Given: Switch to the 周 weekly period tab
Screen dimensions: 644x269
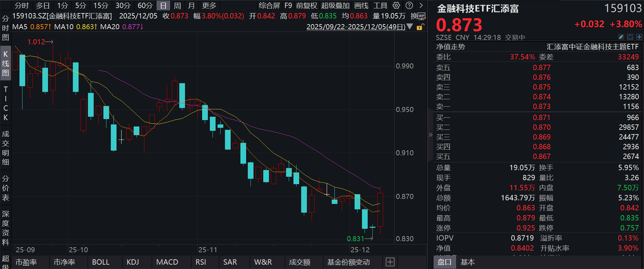Looking at the screenshot, I should tap(177, 5).
